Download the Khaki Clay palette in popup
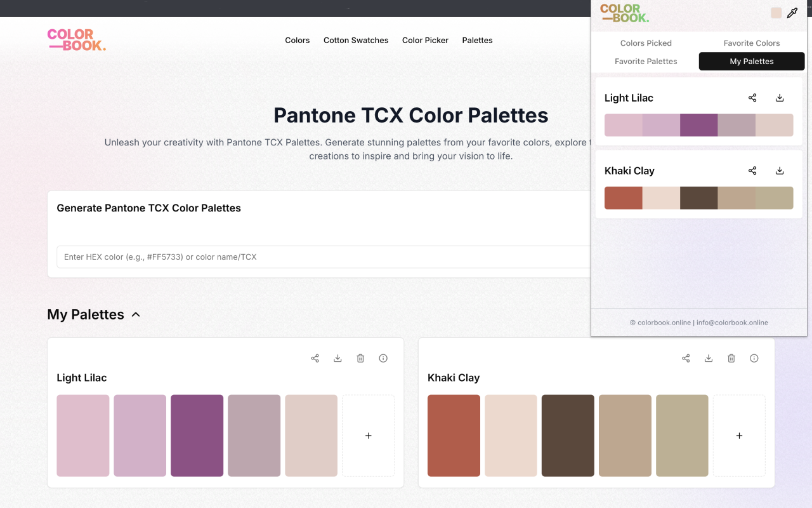812x508 pixels. tap(780, 171)
